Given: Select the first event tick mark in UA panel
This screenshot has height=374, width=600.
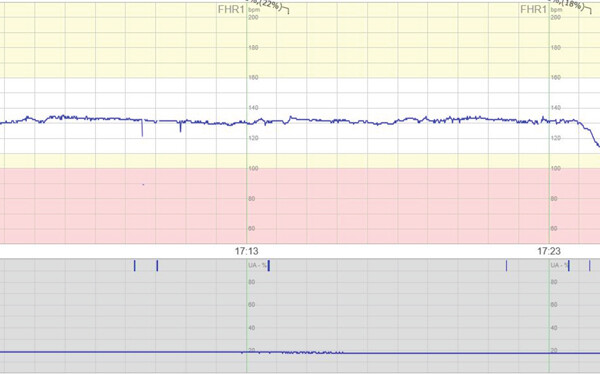Looking at the screenshot, I should 134,266.
